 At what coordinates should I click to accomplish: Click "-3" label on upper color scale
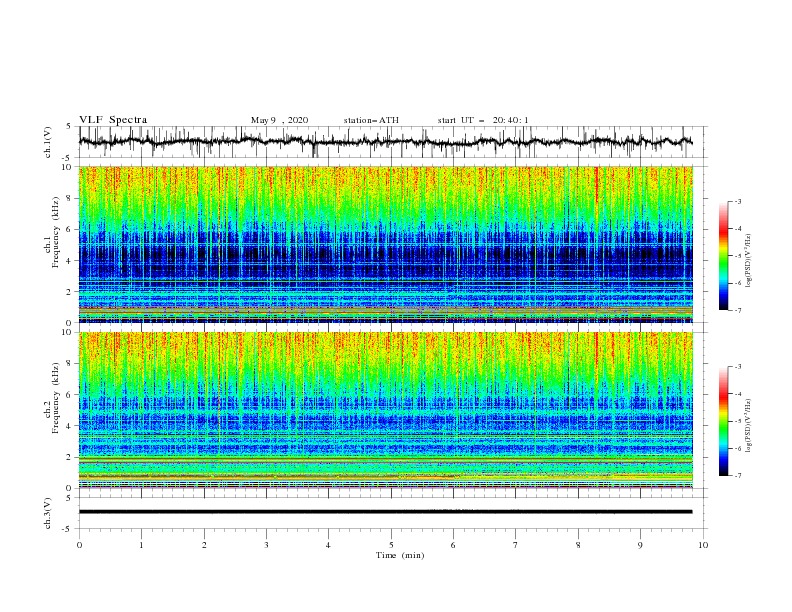(x=737, y=201)
